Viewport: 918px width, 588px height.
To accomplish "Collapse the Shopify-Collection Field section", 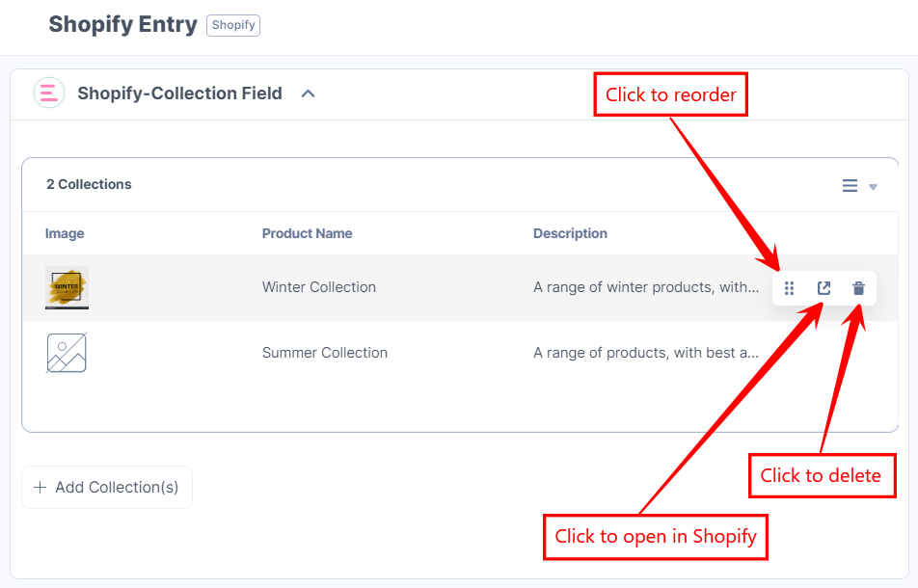I will pos(308,94).
